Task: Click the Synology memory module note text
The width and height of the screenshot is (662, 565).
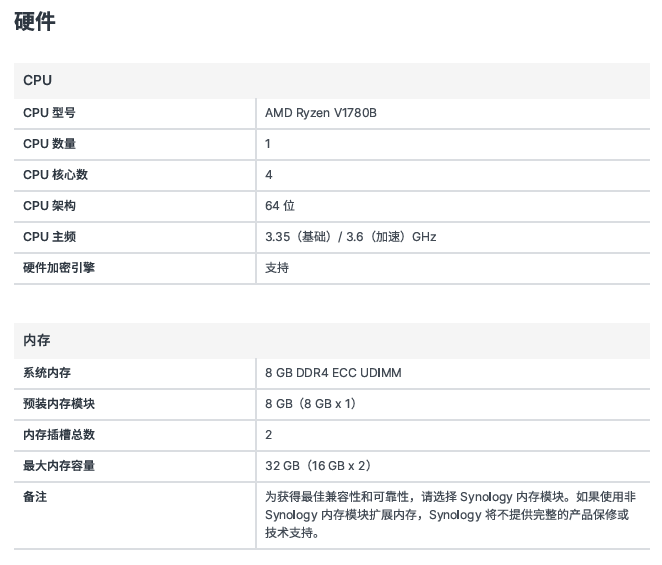Action: pyautogui.click(x=450, y=515)
